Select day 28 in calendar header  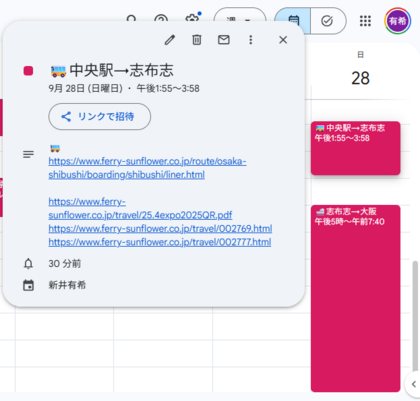coord(360,78)
